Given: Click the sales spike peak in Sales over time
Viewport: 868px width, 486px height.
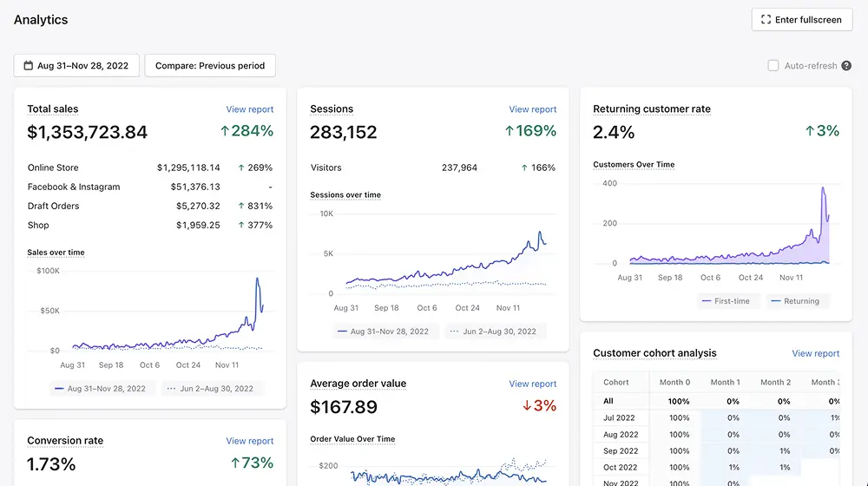Looking at the screenshot, I should 258,279.
